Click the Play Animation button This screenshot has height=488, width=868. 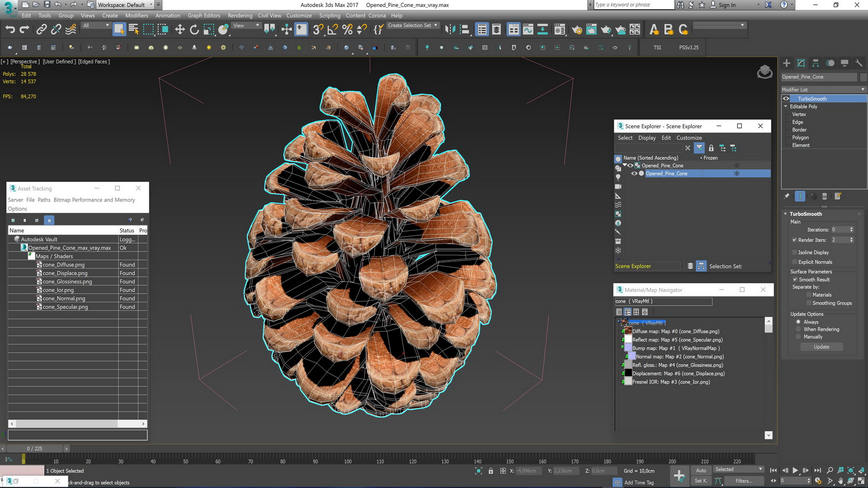click(x=795, y=470)
